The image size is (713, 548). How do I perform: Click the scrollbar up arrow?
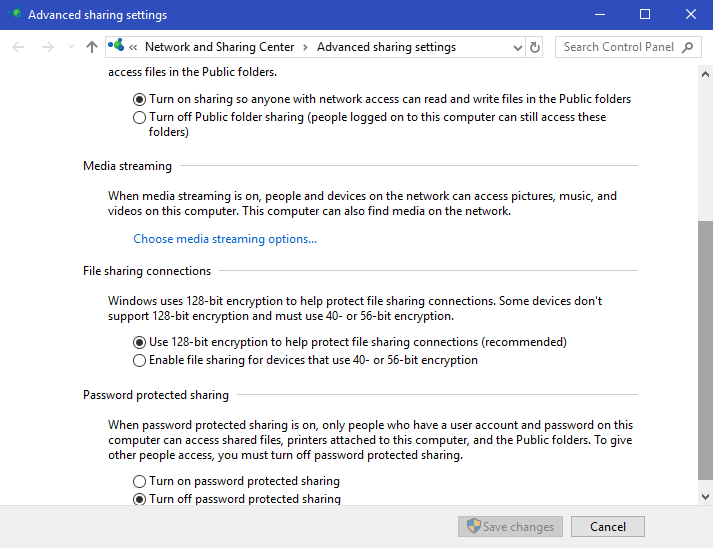pyautogui.click(x=705, y=74)
